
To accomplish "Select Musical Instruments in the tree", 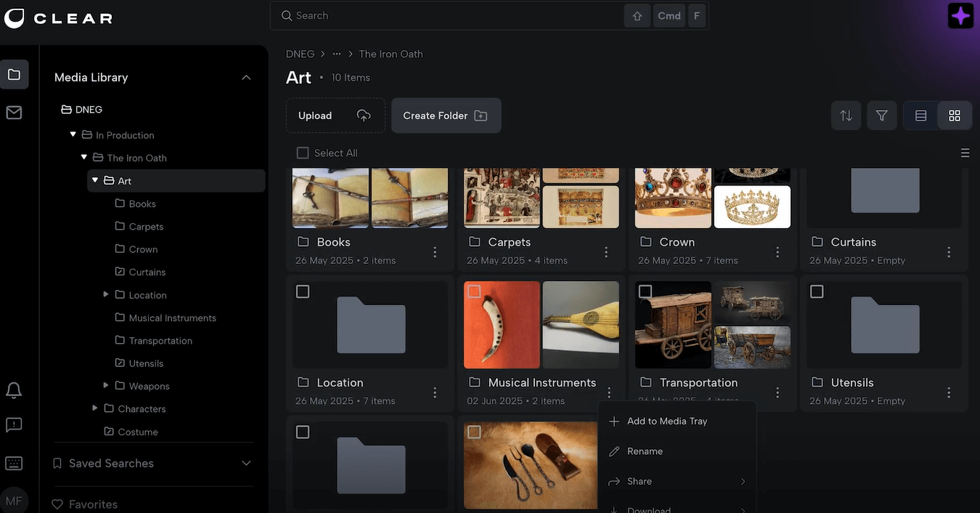I will click(x=172, y=318).
